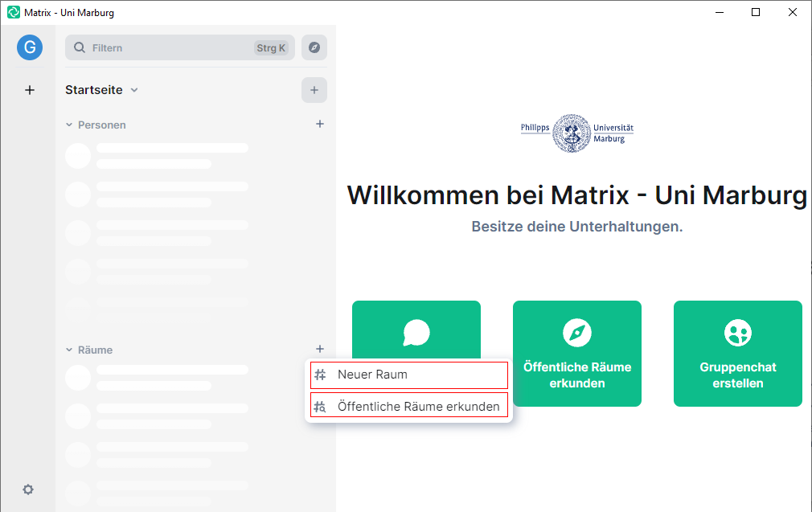Expand the Startseite dropdown chevron
The image size is (812, 512).
[x=134, y=90]
